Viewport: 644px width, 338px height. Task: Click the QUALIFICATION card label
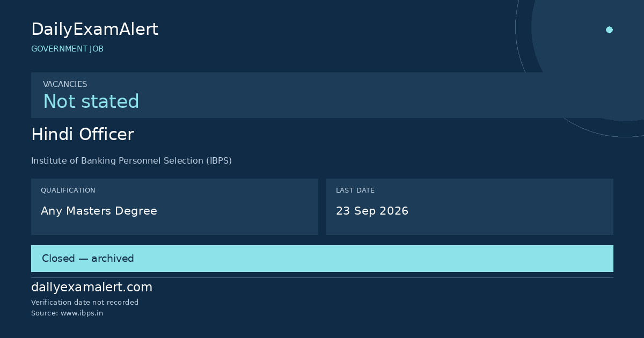(68, 190)
